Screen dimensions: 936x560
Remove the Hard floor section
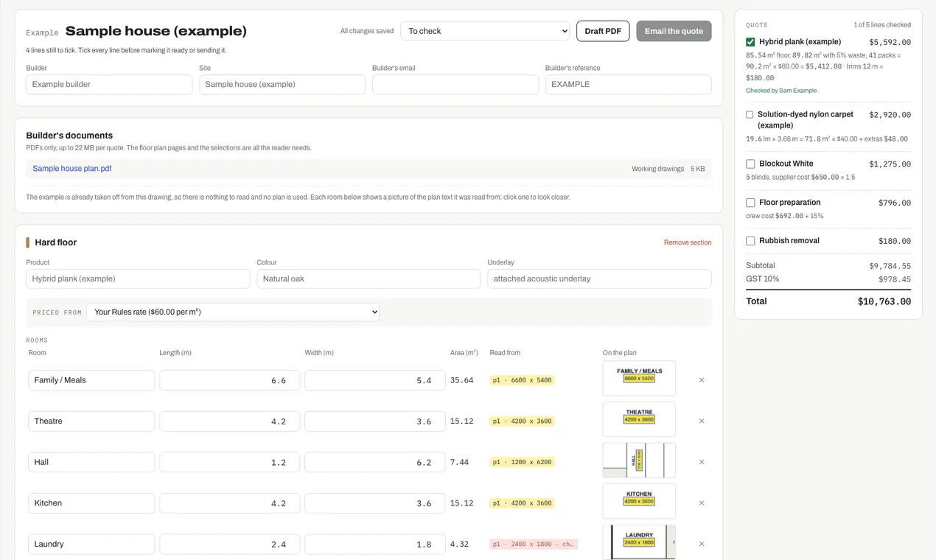688,242
